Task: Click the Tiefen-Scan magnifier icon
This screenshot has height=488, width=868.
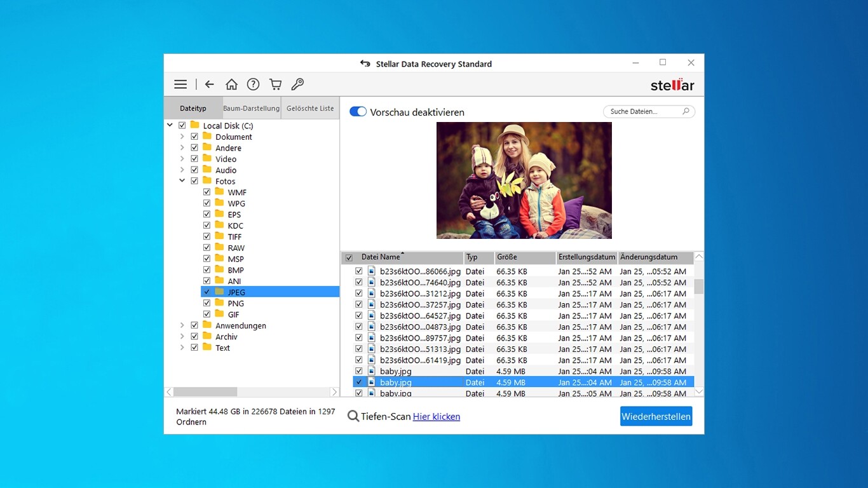Action: [x=353, y=417]
